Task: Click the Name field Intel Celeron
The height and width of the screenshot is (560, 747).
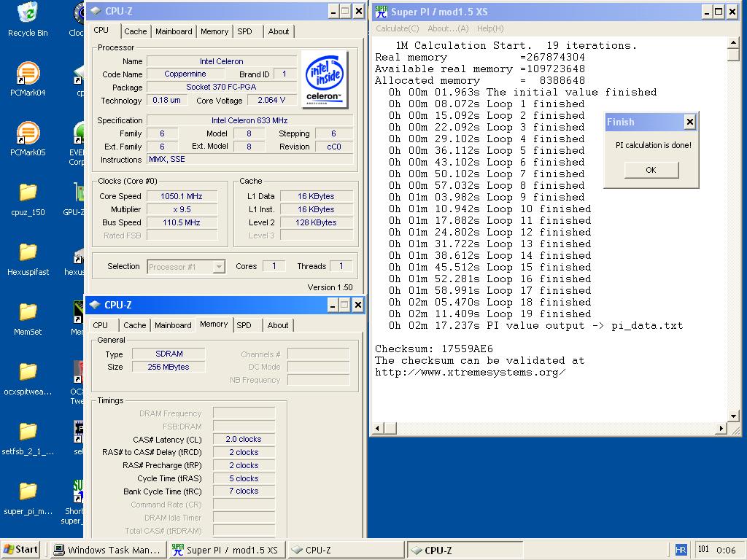Action: (x=222, y=61)
